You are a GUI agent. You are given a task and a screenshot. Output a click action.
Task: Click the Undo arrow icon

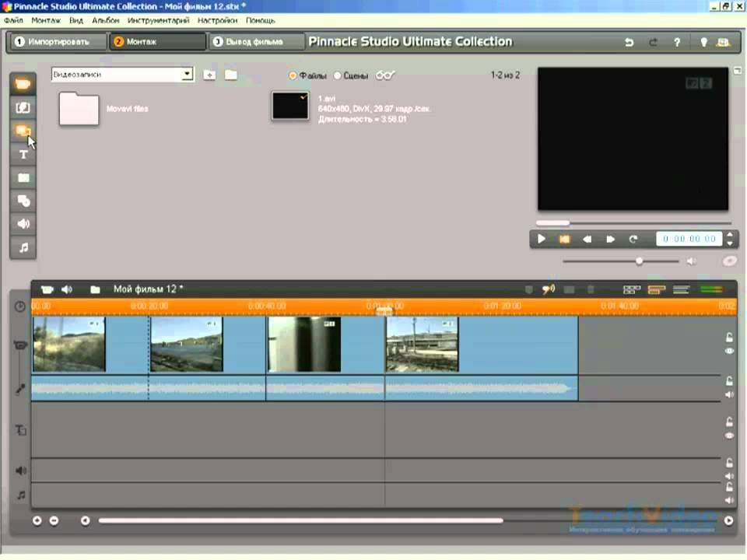(630, 42)
